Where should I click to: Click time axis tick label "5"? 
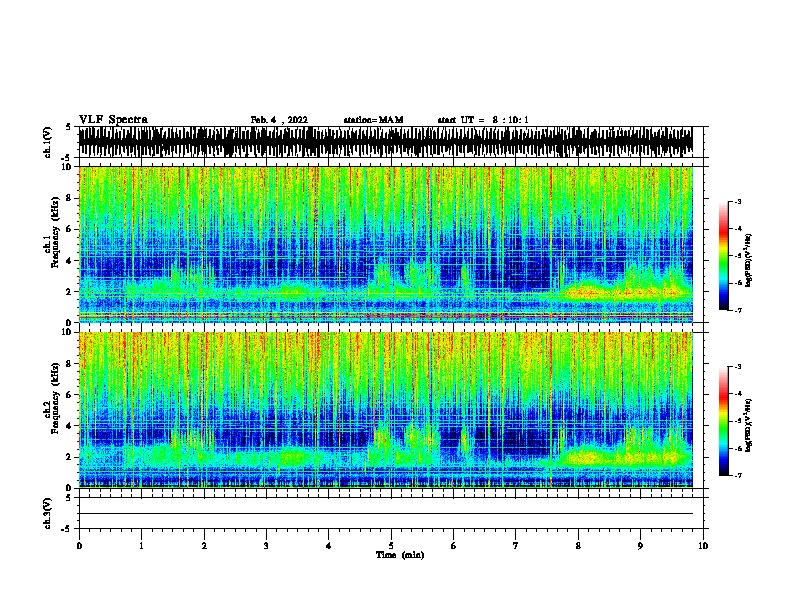point(391,546)
